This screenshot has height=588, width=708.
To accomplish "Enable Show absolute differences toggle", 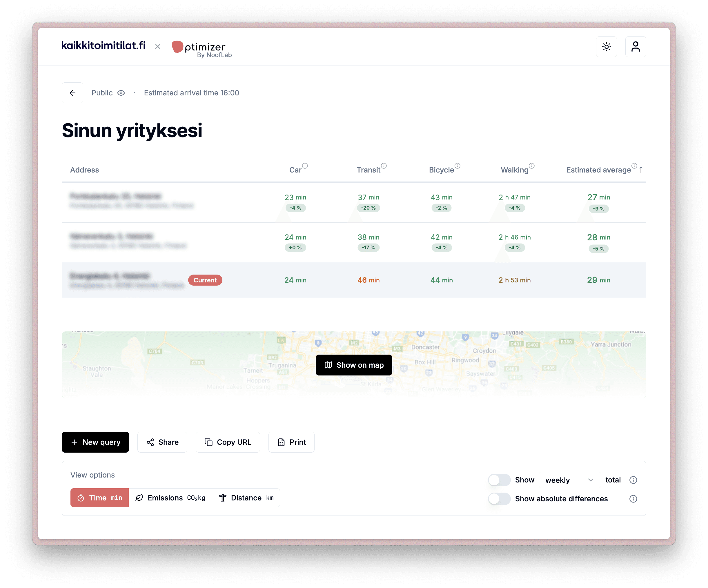I will click(499, 499).
